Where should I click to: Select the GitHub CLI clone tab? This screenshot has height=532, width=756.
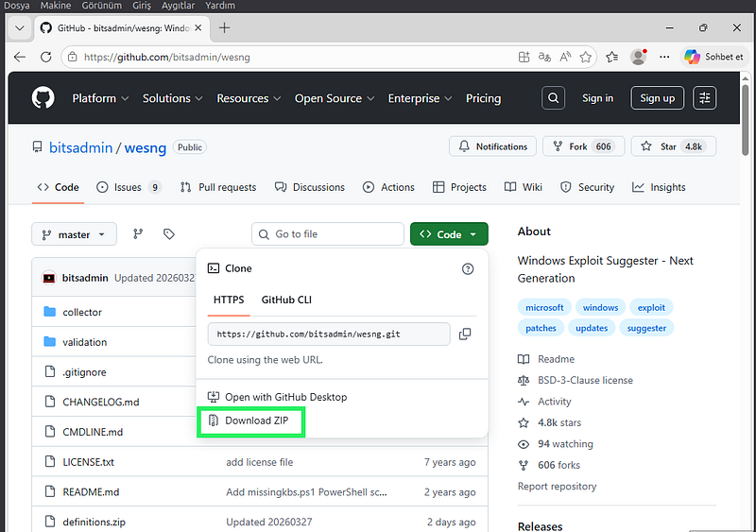(x=286, y=300)
